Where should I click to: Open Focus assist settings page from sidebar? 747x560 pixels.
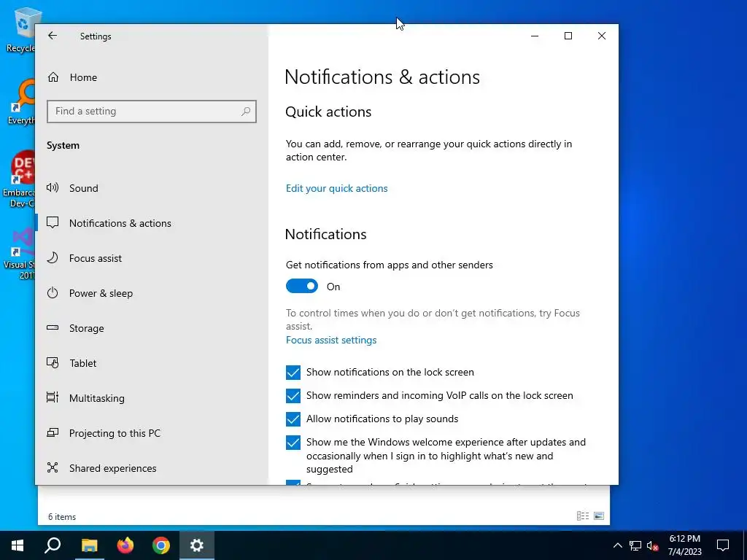152,258
